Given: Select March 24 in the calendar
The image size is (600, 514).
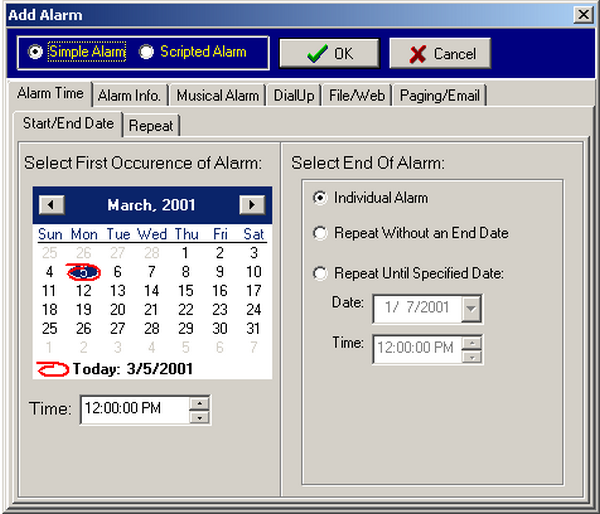Looking at the screenshot, I should coord(253,310).
